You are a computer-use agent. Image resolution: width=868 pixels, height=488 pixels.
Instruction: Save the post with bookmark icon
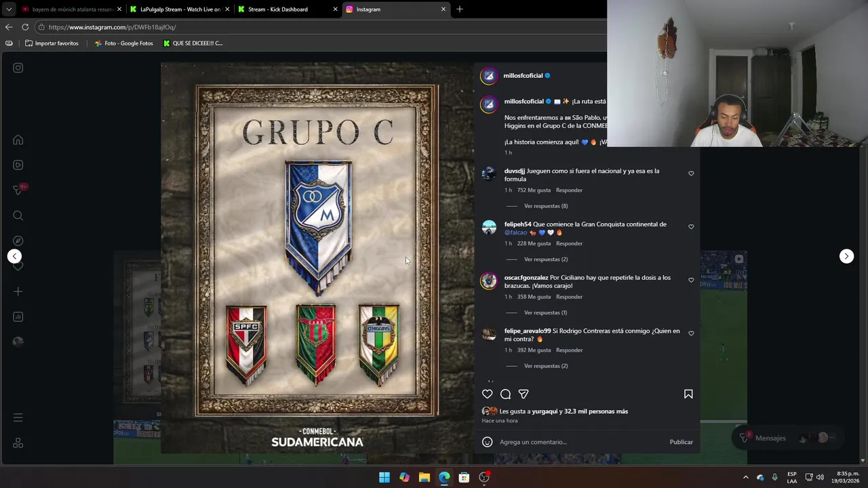click(x=688, y=394)
